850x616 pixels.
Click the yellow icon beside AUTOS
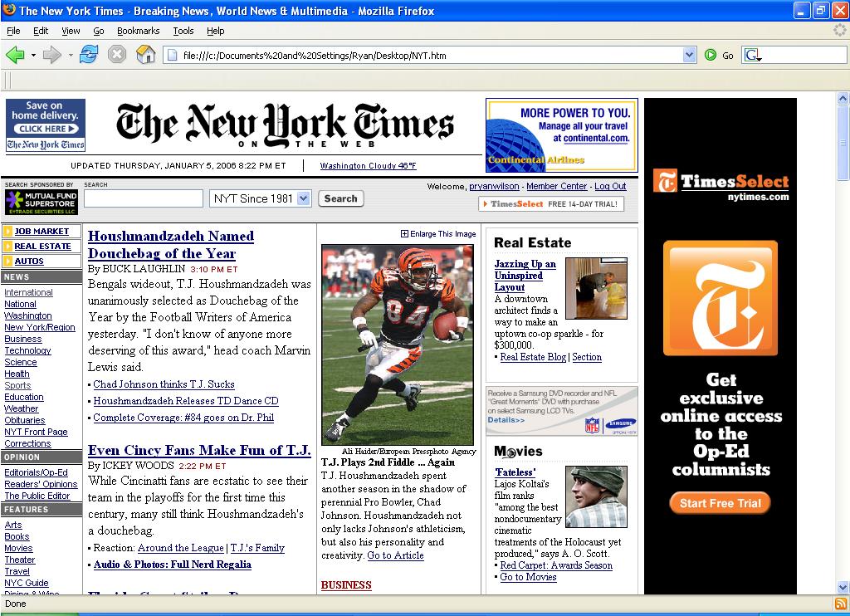(x=7, y=261)
